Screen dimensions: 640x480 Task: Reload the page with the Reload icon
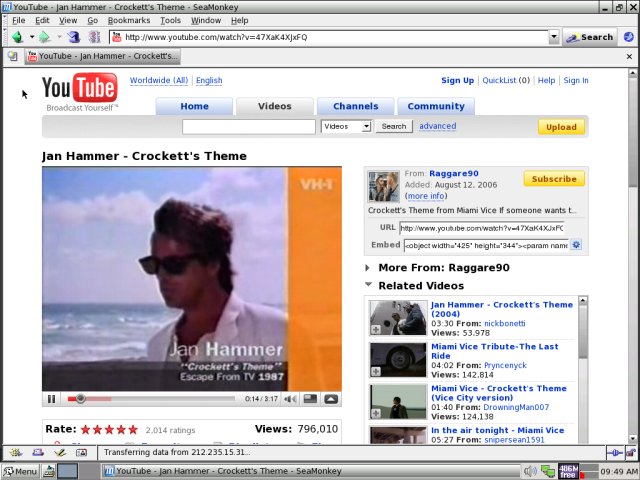point(74,37)
